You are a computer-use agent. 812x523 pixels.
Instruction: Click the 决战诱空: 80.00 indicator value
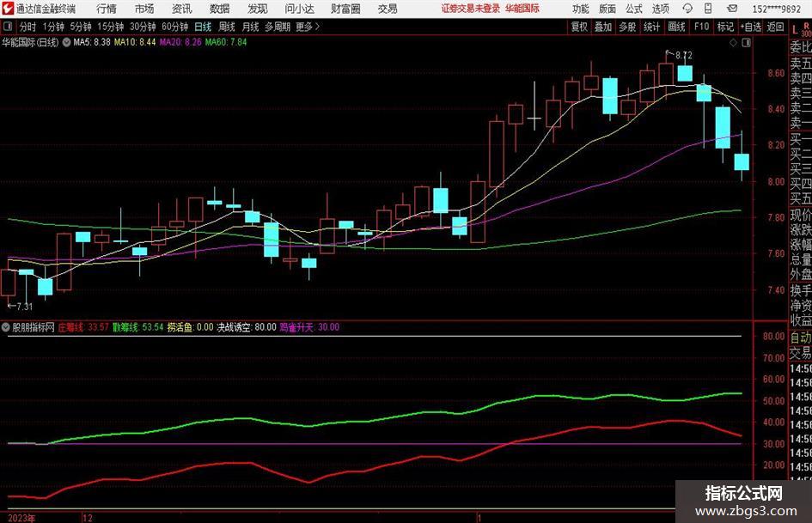tap(247, 327)
